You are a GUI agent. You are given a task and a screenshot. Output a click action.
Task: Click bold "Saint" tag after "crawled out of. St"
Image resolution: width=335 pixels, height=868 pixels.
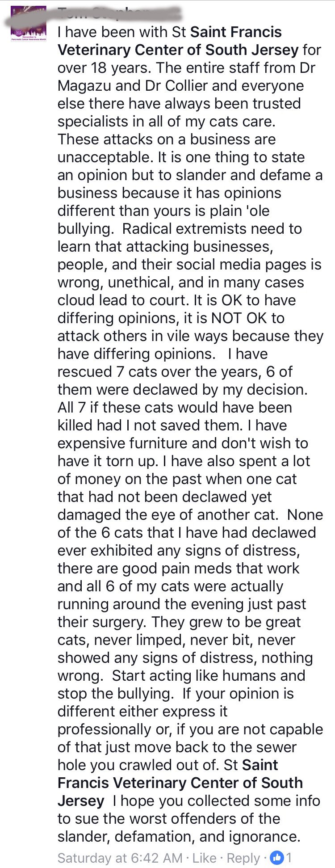(260, 765)
